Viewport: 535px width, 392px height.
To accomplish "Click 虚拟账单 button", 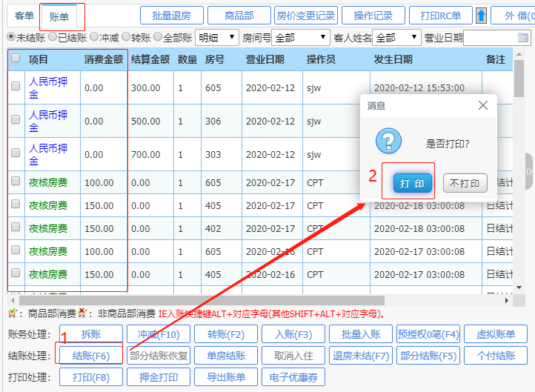I will (496, 334).
